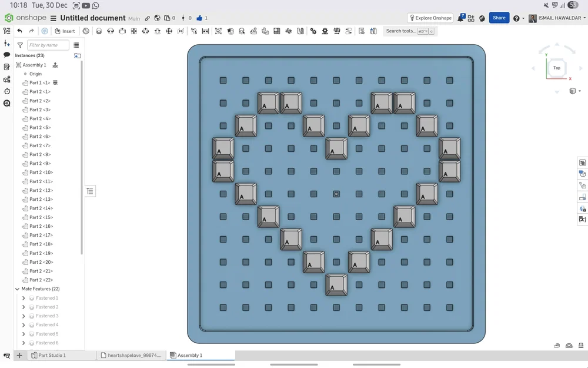
Task: Click the Filter by name field
Action: [48, 45]
